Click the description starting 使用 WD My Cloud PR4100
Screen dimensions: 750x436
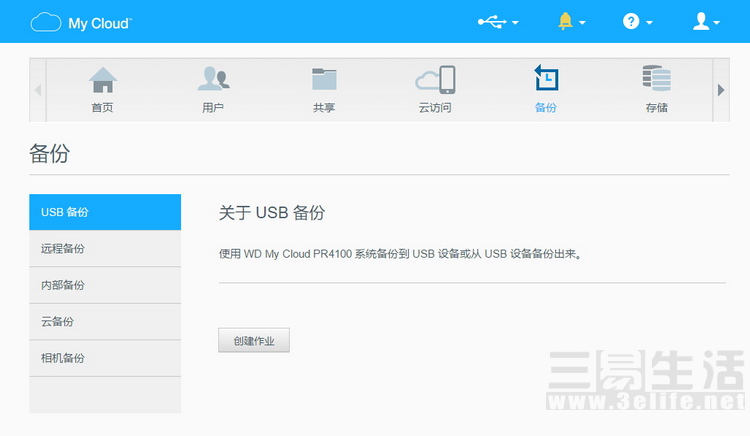(x=400, y=254)
